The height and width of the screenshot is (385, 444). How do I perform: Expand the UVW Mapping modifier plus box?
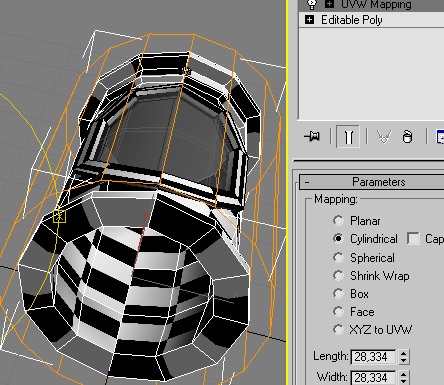point(329,4)
